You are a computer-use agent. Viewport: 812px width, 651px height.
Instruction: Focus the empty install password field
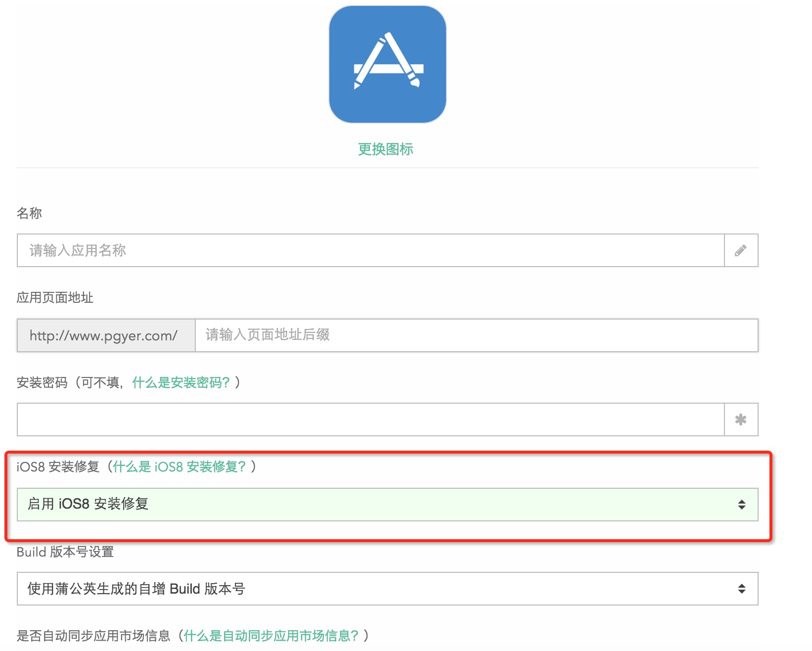click(x=370, y=419)
